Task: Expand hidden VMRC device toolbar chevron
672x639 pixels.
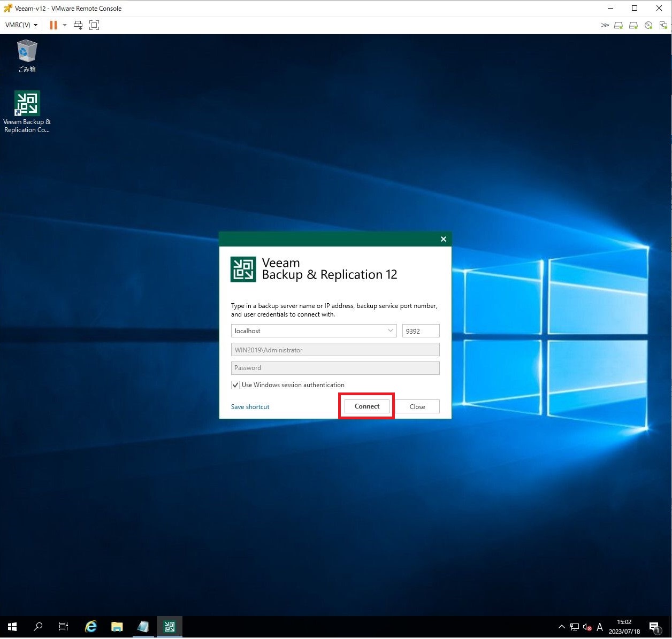Action: pyautogui.click(x=605, y=25)
